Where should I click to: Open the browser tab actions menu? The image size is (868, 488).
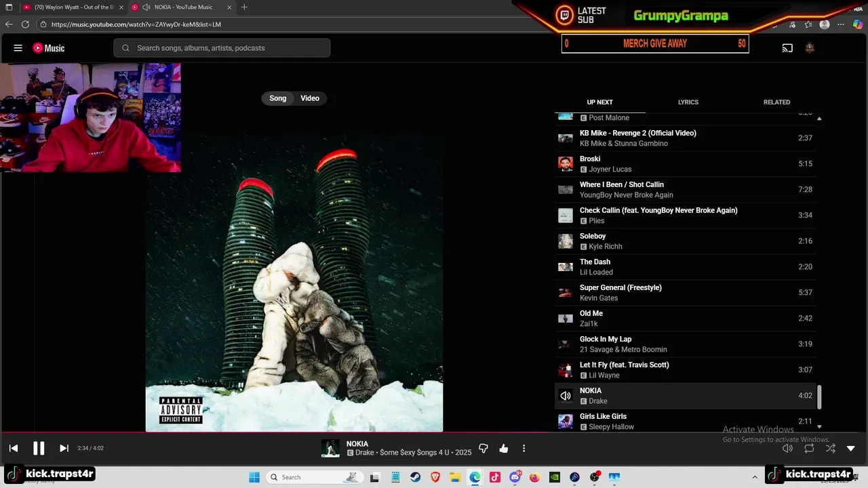point(9,7)
